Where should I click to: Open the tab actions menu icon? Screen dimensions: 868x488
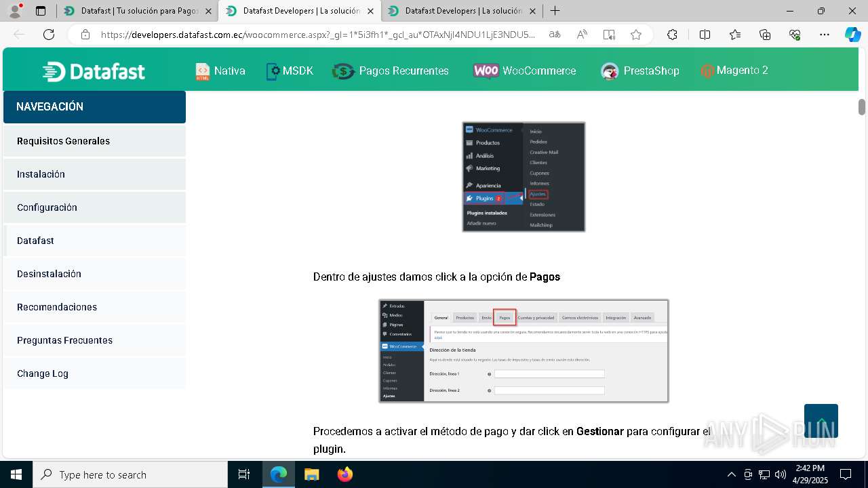(x=41, y=11)
